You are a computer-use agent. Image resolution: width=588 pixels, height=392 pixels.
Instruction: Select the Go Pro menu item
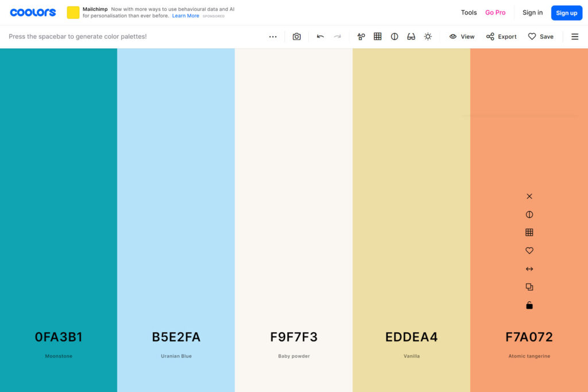(x=495, y=12)
